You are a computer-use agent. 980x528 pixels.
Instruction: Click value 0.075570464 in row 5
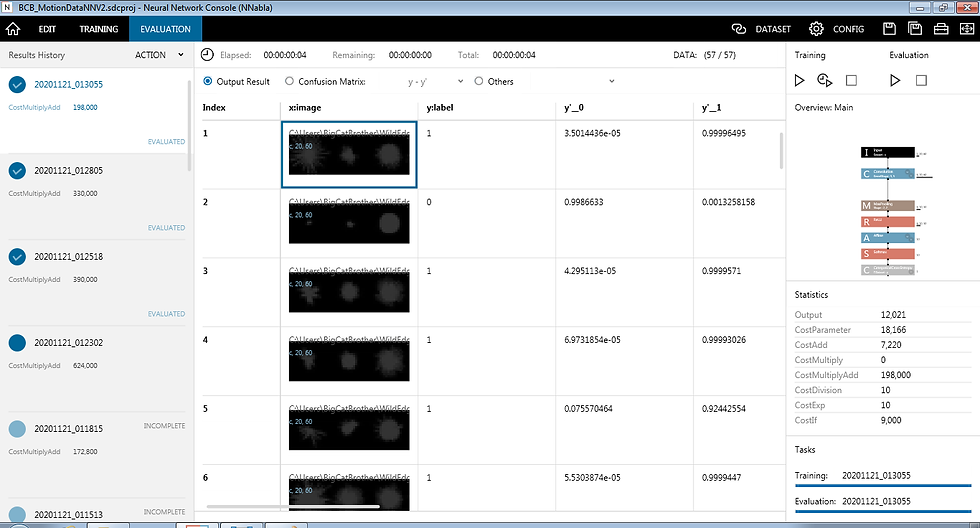coord(588,409)
